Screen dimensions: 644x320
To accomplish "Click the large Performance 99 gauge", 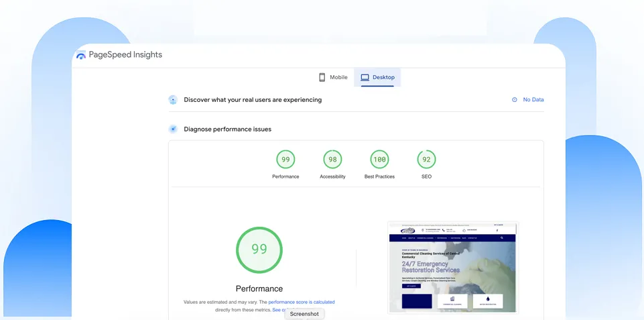I will coord(259,250).
